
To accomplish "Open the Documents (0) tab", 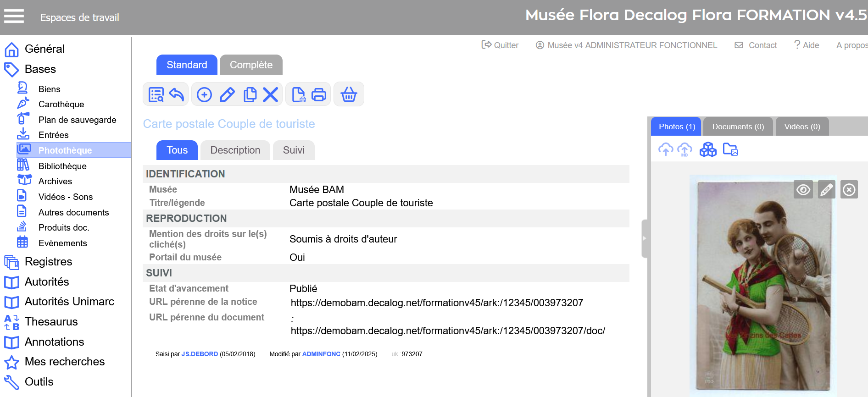I will click(738, 127).
